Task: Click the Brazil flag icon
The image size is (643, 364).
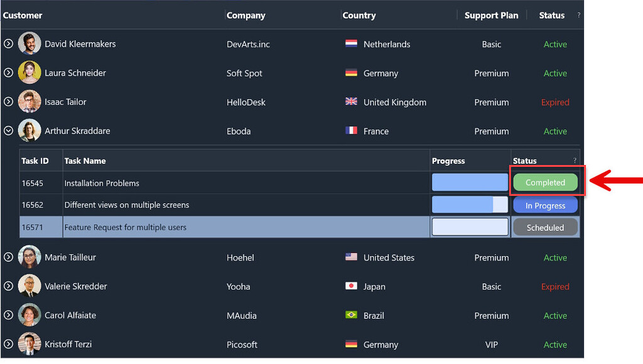Action: tap(351, 315)
